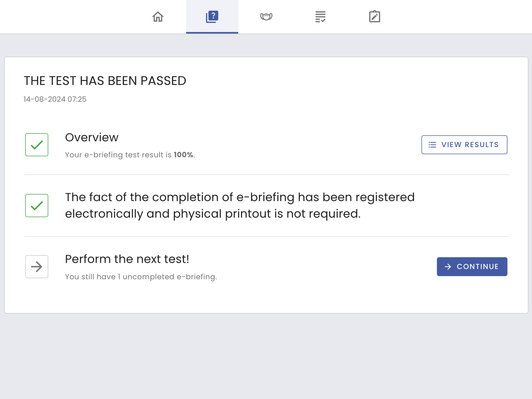This screenshot has height=399, width=532.
Task: Click the '1 uncompleted e-briefing' message
Action: click(141, 277)
